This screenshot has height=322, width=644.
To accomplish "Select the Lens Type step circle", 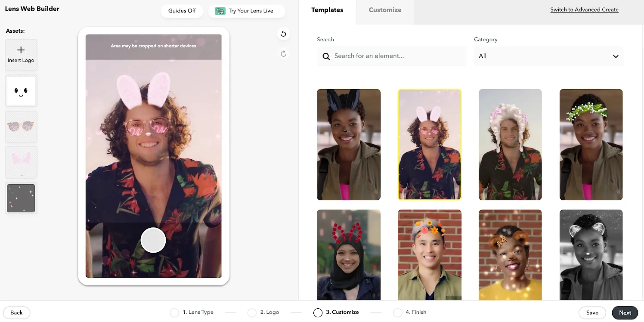I will (x=174, y=313).
